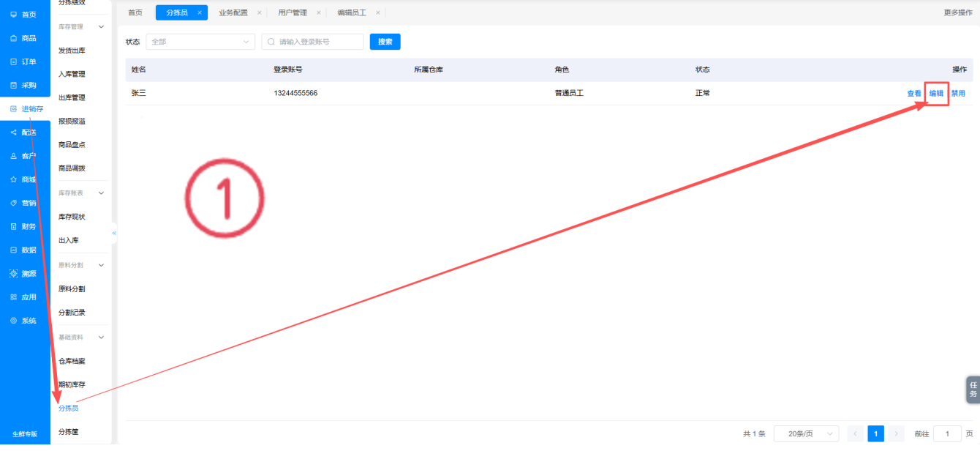Screen dimensions: 980x451
Task: Collapse the 原料分割 menu group
Action: 101,264
